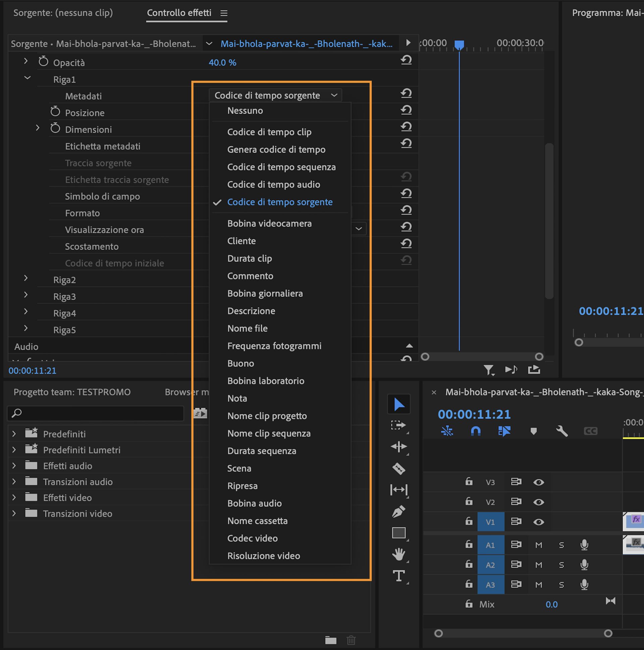Select the Rectangle tool
This screenshot has height=650, width=644.
398,533
